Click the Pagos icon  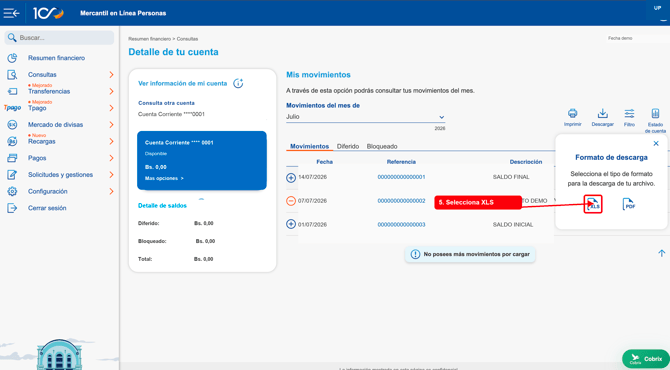coord(12,158)
